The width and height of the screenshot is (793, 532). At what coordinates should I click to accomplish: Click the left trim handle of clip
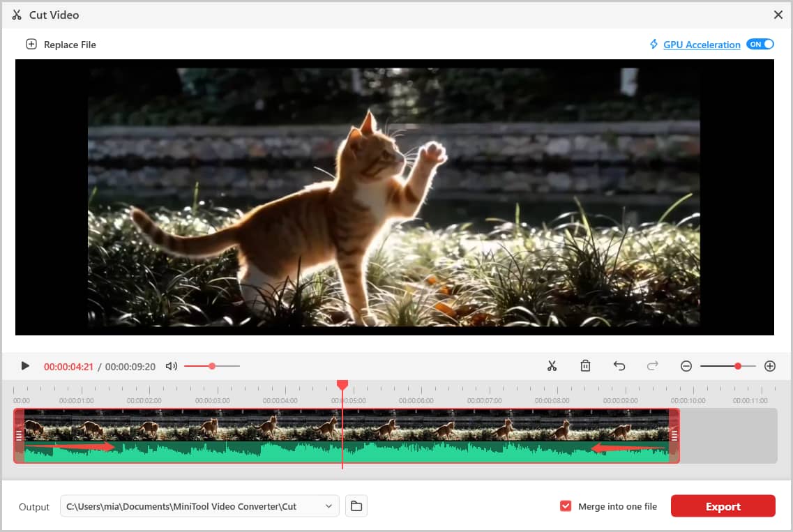[x=20, y=435]
